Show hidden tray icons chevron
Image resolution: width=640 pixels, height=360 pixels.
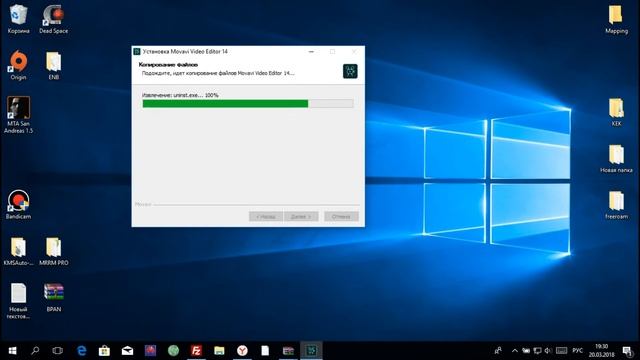click(515, 351)
